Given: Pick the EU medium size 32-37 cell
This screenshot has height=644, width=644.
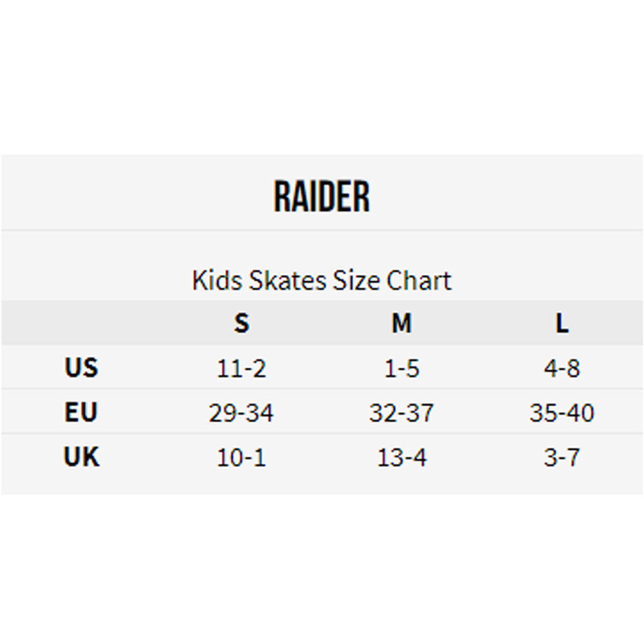Looking at the screenshot, I should pos(401,413).
